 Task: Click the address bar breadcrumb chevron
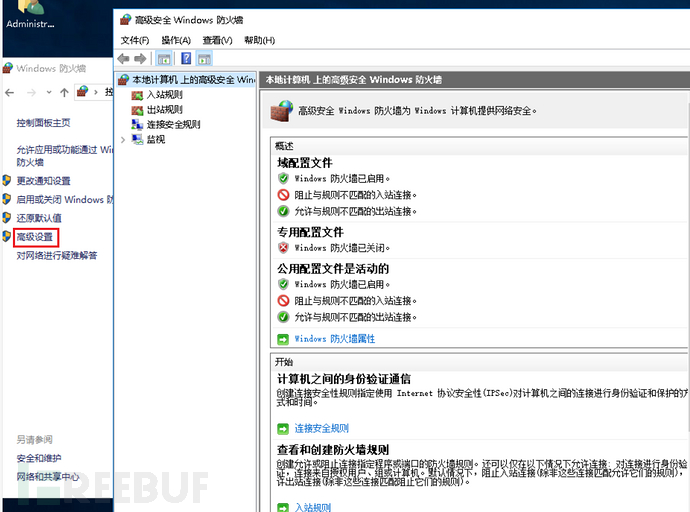[95, 92]
